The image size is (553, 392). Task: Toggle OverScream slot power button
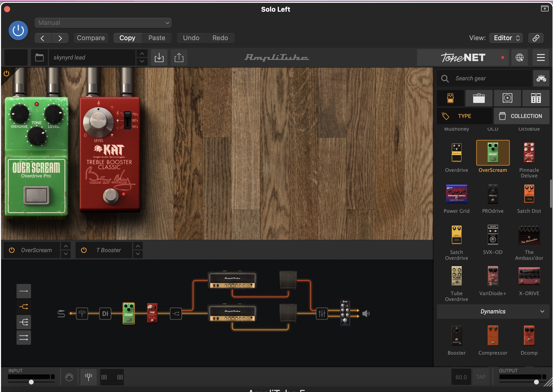pos(12,250)
